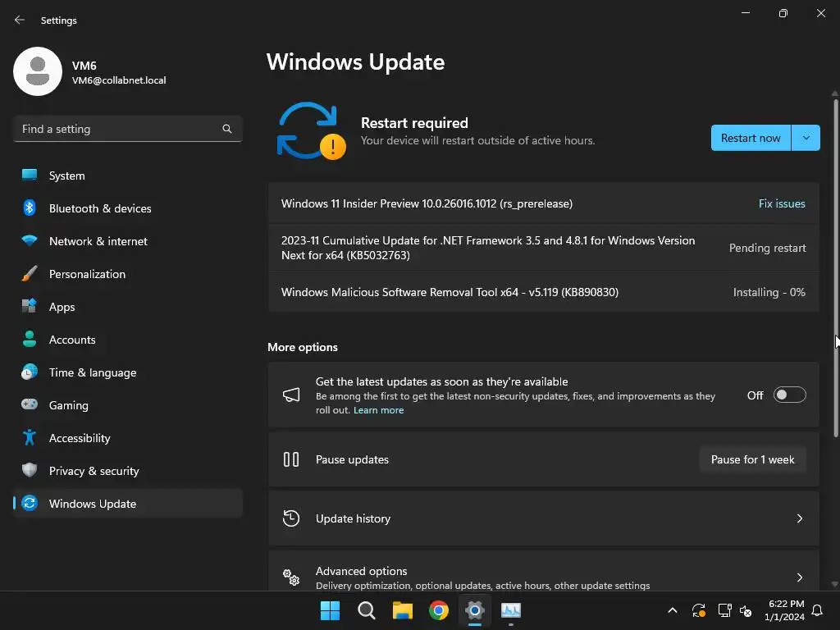Open Advanced options row
This screenshot has width=840, height=630.
click(544, 571)
